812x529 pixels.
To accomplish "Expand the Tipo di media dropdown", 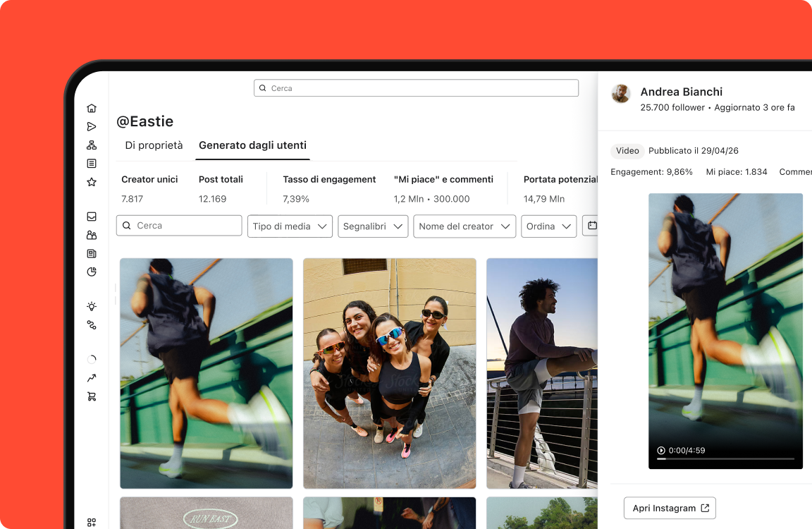I will pyautogui.click(x=290, y=226).
